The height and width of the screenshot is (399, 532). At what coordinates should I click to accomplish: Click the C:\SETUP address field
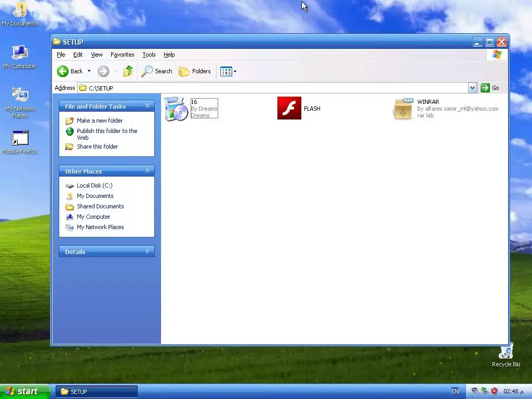273,88
